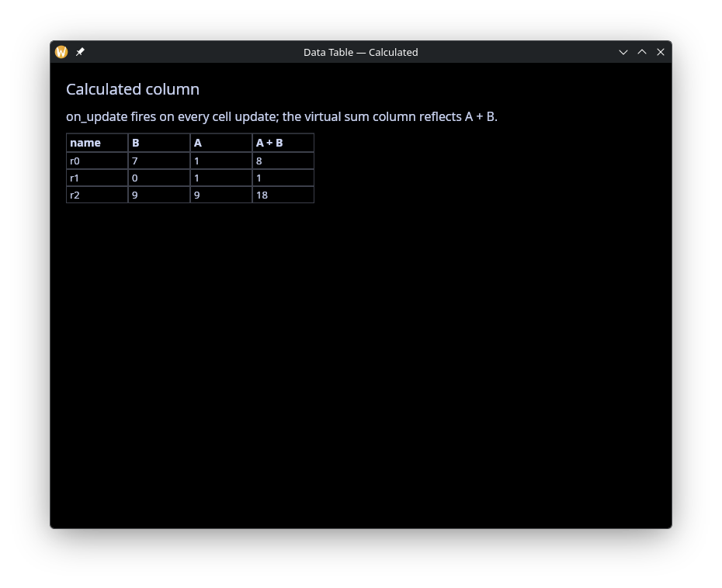Minimize window with the down chevron
Image resolution: width=722 pixels, height=588 pixels.
pos(623,52)
